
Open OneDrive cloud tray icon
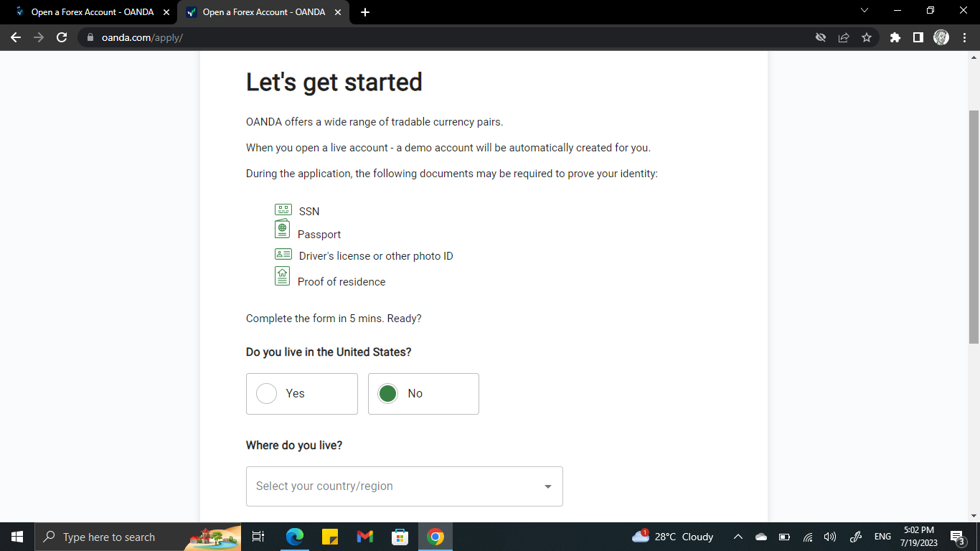click(x=761, y=537)
